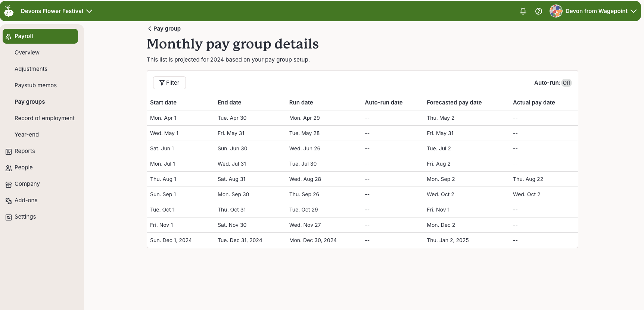This screenshot has width=644, height=310.
Task: Open the help question mark icon
Action: (539, 11)
